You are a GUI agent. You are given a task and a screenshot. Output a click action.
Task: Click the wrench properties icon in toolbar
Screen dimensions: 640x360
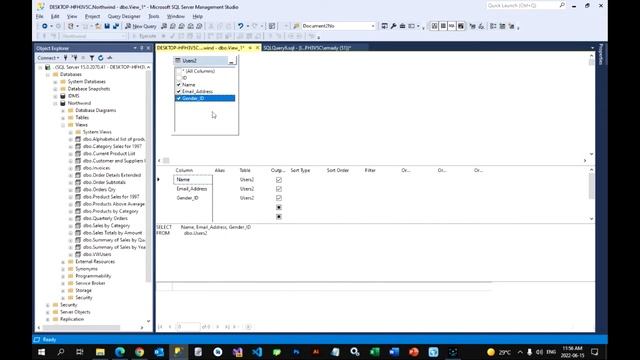tap(393, 26)
